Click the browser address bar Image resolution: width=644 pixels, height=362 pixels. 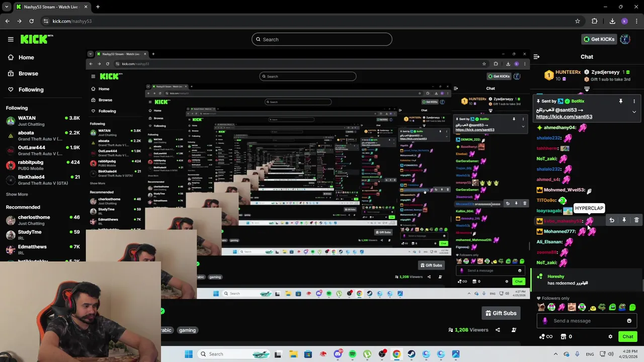click(307, 21)
